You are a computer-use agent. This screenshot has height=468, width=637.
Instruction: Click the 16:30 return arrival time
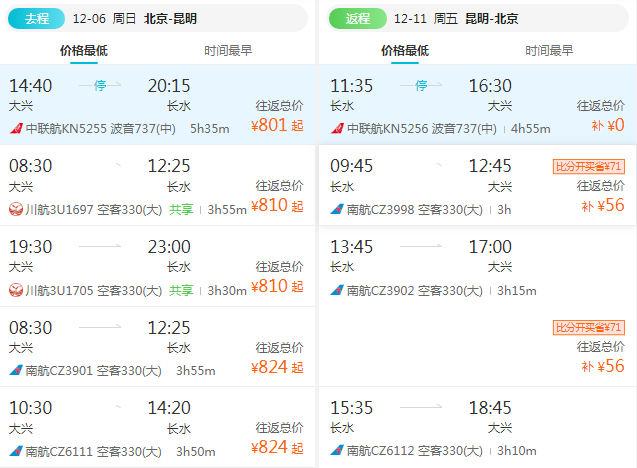click(490, 86)
